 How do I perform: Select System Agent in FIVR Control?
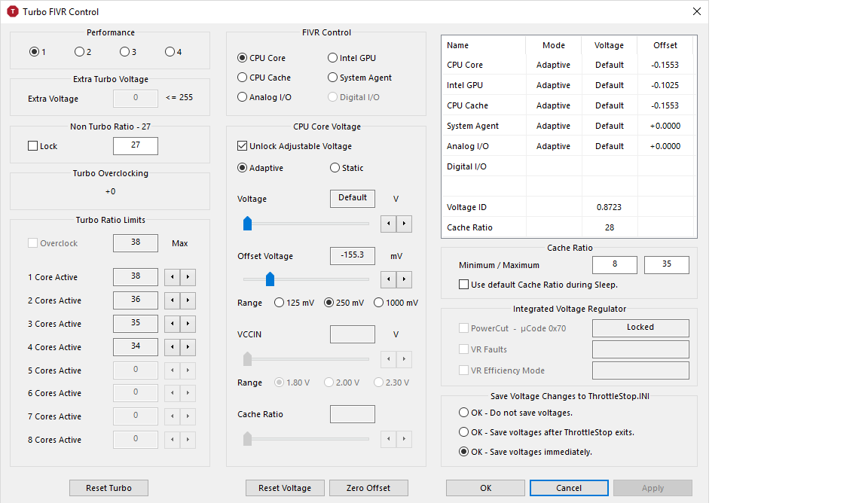(360, 78)
